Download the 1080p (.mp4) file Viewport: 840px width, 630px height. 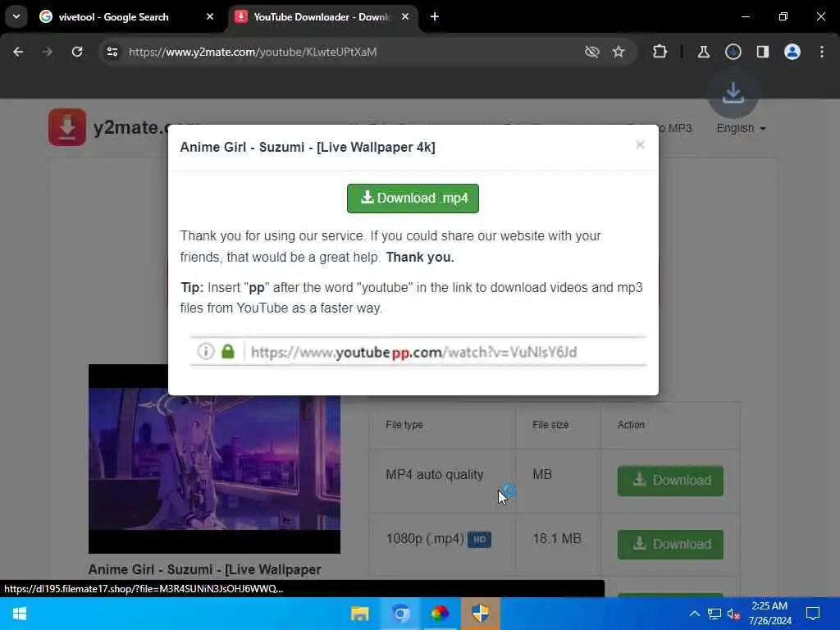[670, 545]
